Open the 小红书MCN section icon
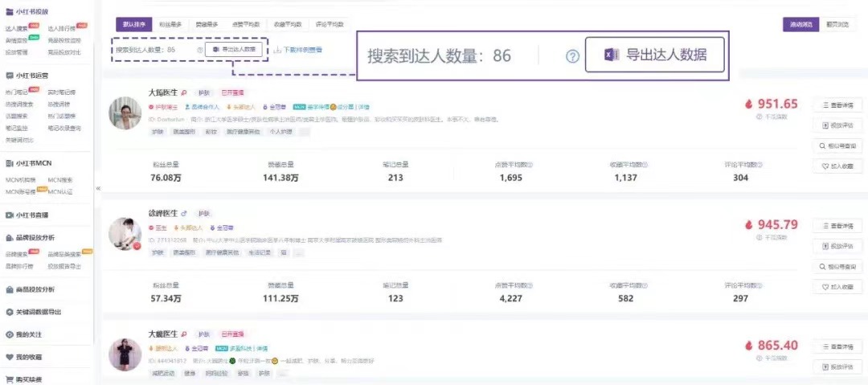 [x=10, y=163]
